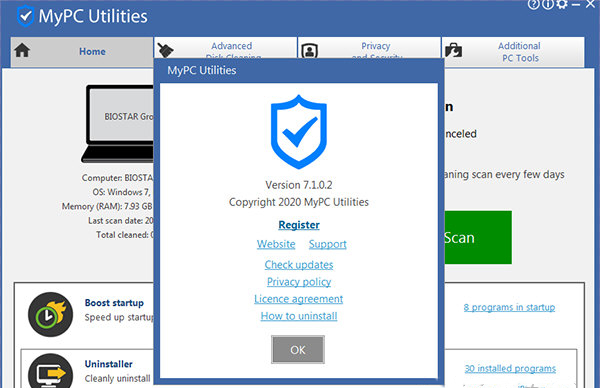The image size is (600, 388).
Task: Open the Licence agreement link
Action: point(298,299)
